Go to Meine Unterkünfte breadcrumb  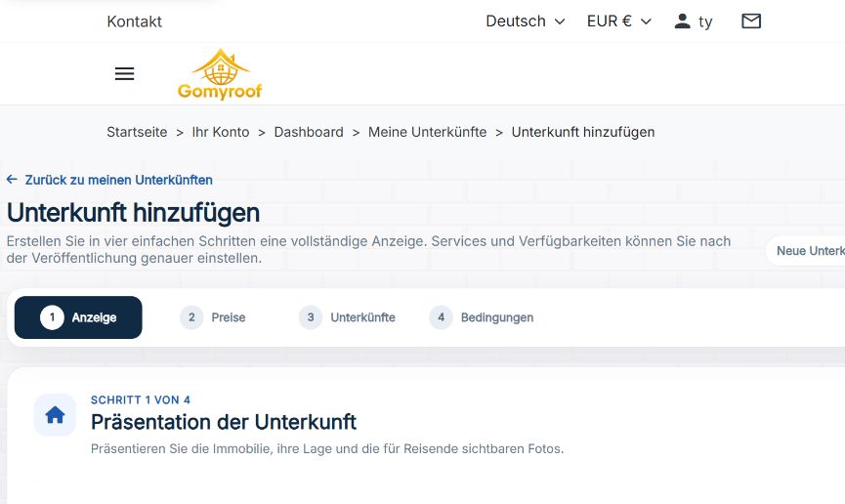tap(427, 132)
